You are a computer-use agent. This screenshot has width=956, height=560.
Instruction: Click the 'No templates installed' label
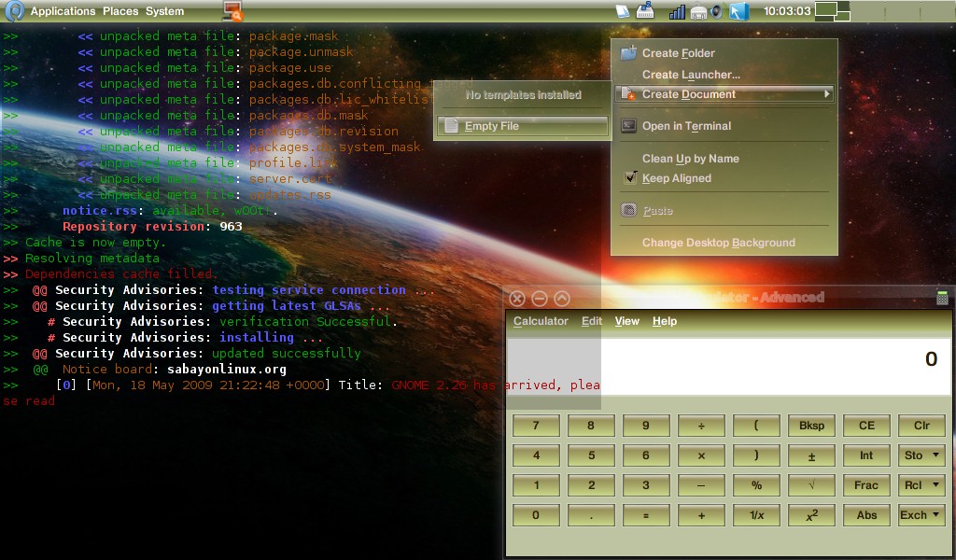pyautogui.click(x=523, y=95)
